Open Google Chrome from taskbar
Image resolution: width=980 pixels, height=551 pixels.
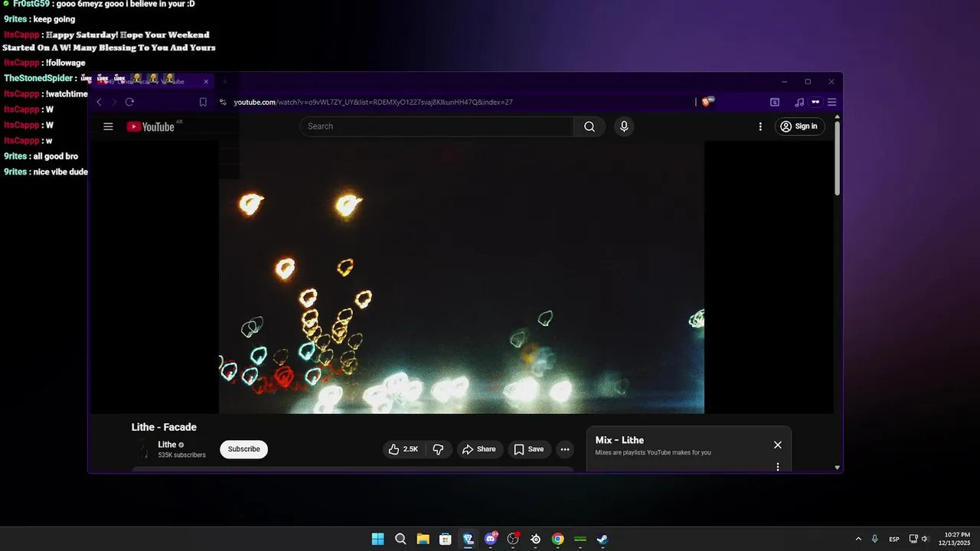[x=558, y=539]
